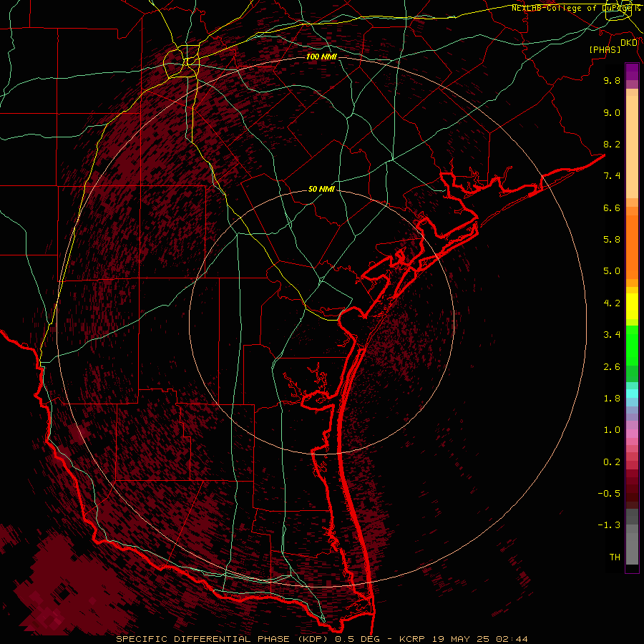Select the 1.8 scale value

(612, 399)
